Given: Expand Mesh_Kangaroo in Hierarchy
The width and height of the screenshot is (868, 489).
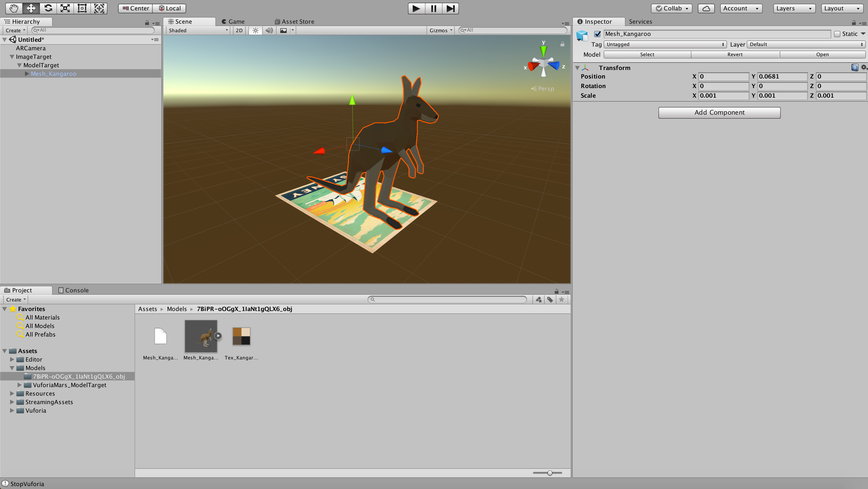Looking at the screenshot, I should tap(27, 73).
